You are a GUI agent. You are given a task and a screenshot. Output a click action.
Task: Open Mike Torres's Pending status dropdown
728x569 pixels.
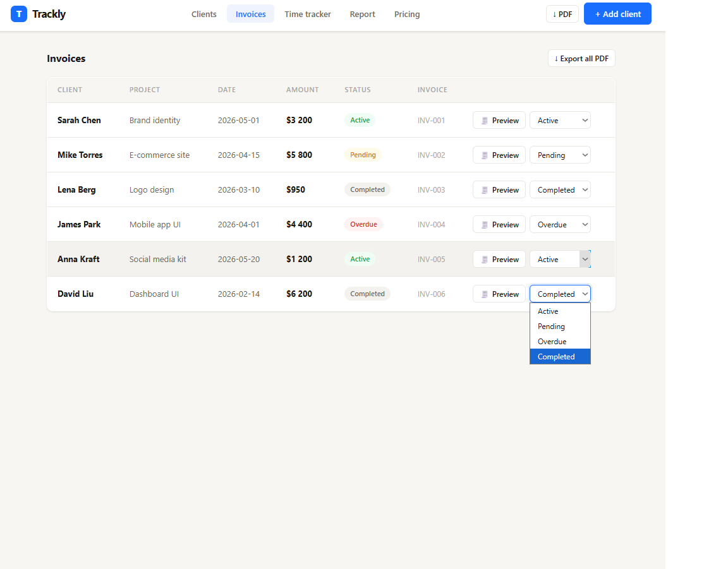560,155
